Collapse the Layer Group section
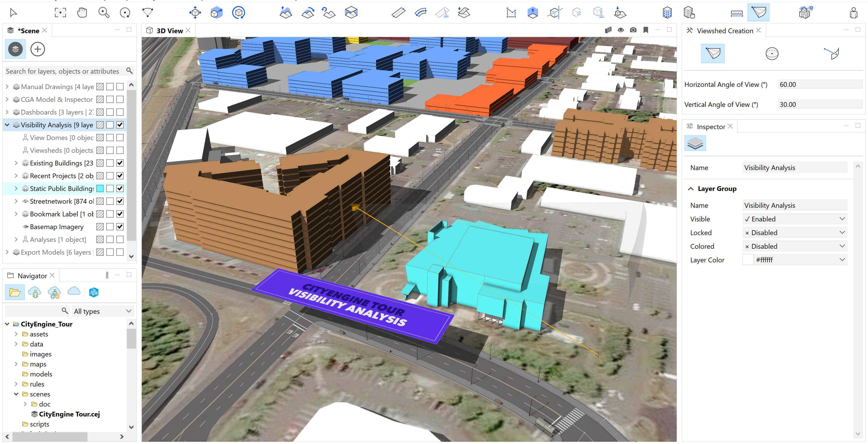The width and height of the screenshot is (868, 444). click(x=691, y=189)
